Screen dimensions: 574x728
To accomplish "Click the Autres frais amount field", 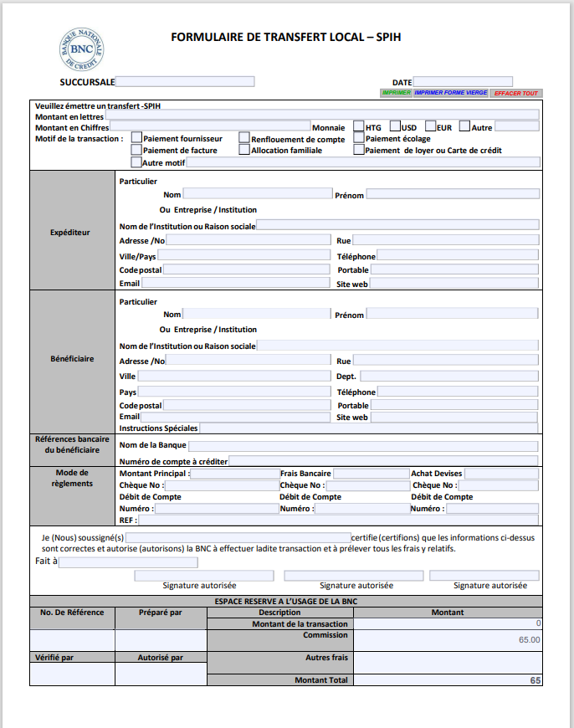I will (x=448, y=663).
